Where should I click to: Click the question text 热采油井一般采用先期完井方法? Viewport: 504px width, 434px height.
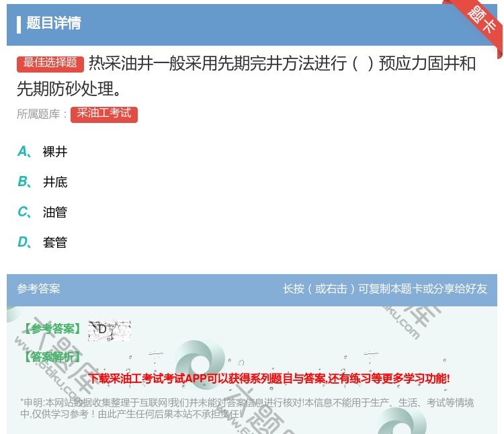coord(246,76)
